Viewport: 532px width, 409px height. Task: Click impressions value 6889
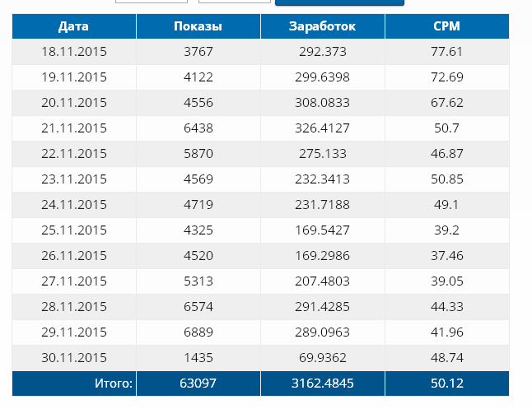pyautogui.click(x=198, y=332)
